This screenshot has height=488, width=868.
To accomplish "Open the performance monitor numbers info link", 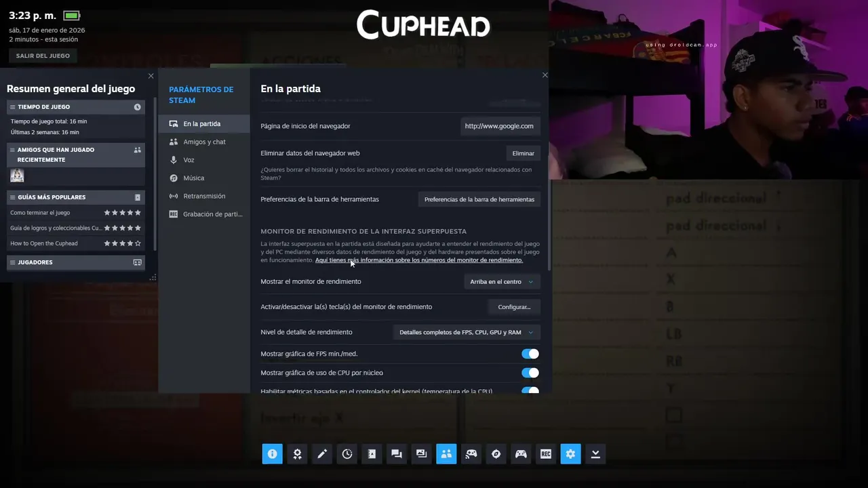I will tap(419, 260).
